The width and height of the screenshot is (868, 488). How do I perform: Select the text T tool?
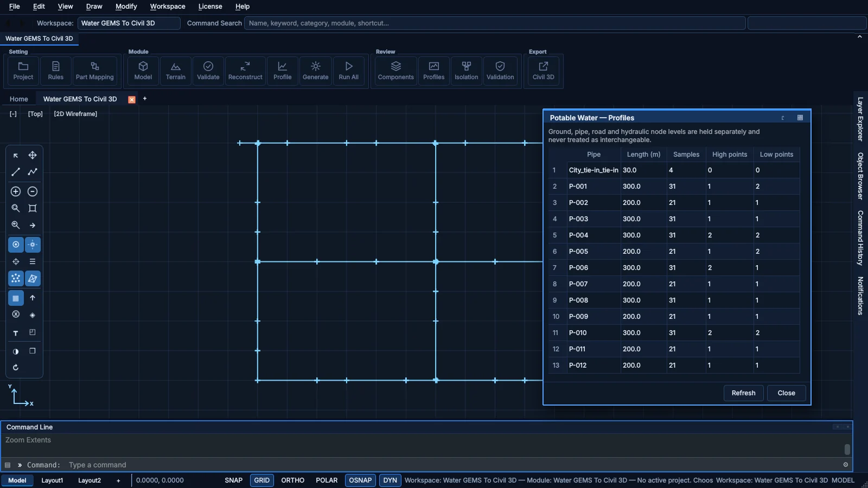16,333
